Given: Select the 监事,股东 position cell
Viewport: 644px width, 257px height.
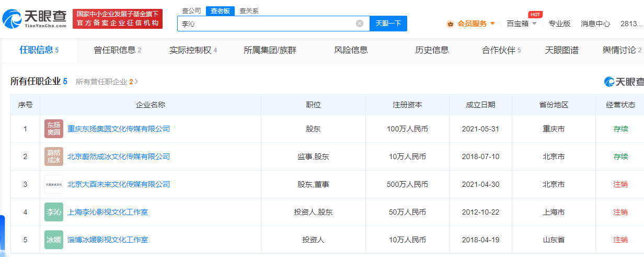Looking at the screenshot, I should [x=313, y=157].
